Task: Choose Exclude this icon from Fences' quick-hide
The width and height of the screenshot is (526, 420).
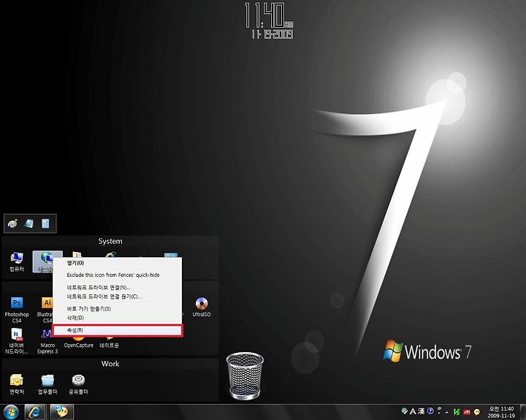Action: click(x=118, y=275)
